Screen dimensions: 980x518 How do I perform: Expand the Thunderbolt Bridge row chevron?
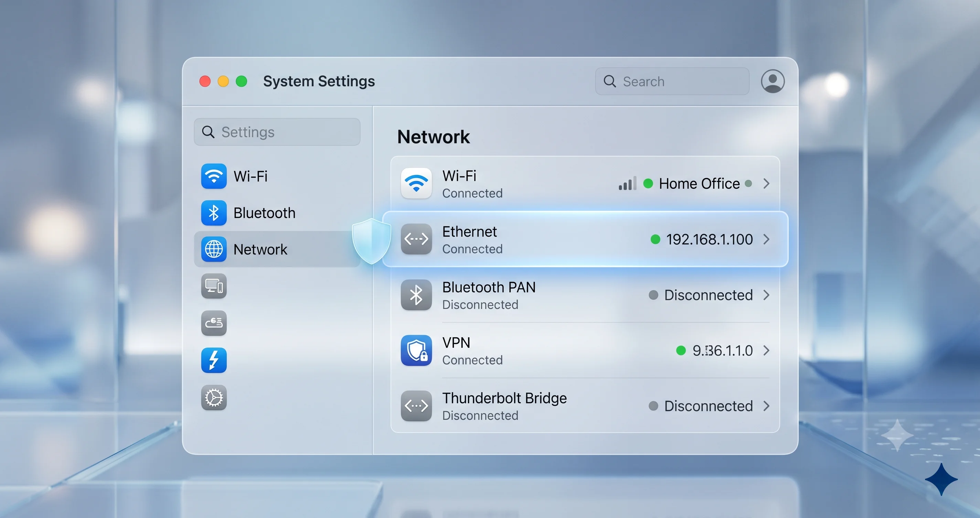(767, 406)
